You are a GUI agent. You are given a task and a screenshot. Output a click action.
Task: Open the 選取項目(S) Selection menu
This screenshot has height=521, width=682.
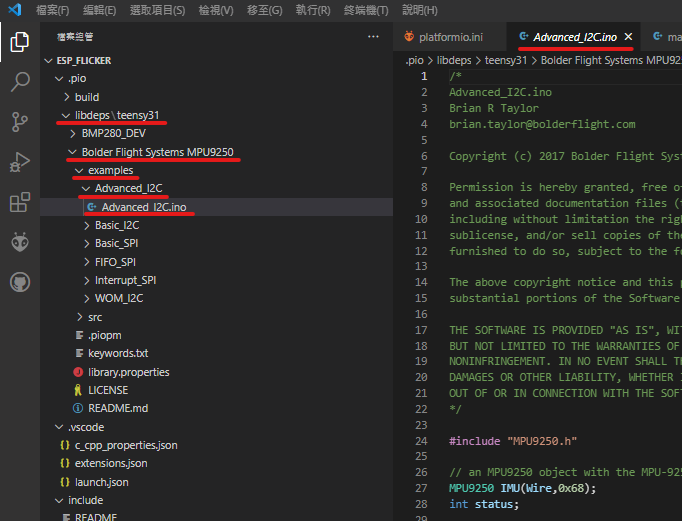pyautogui.click(x=157, y=10)
